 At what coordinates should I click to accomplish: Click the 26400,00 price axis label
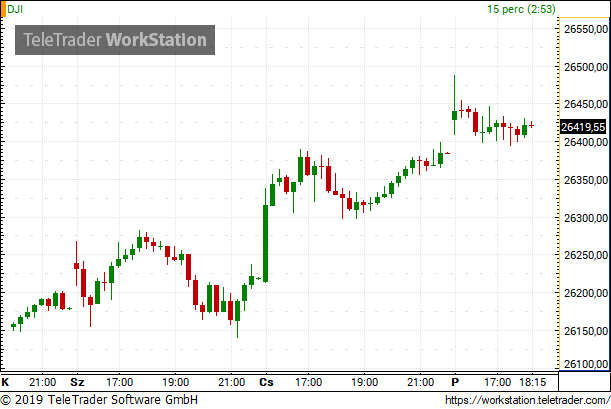click(x=586, y=142)
